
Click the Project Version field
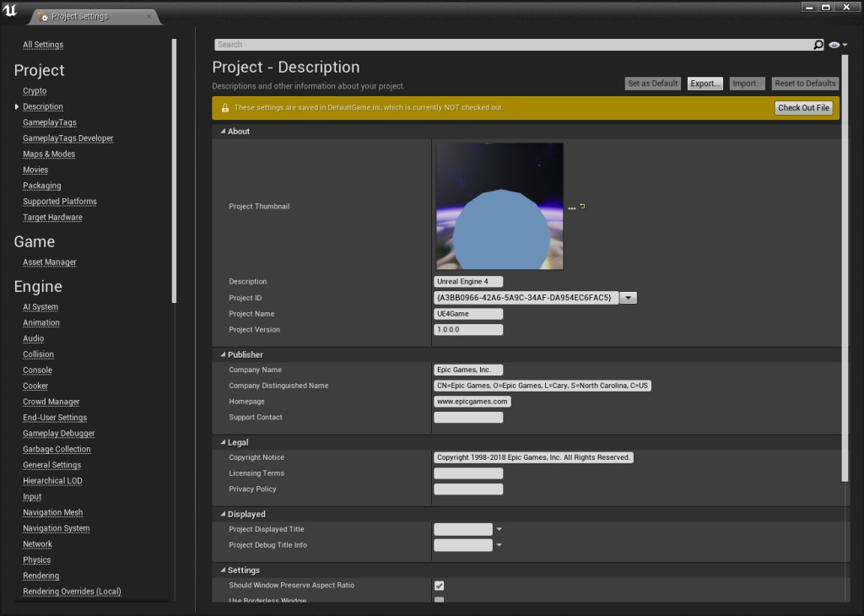(468, 329)
